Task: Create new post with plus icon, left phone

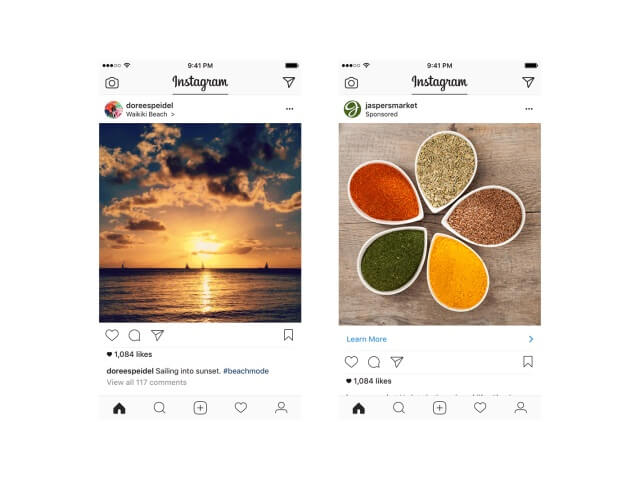Action: click(200, 408)
